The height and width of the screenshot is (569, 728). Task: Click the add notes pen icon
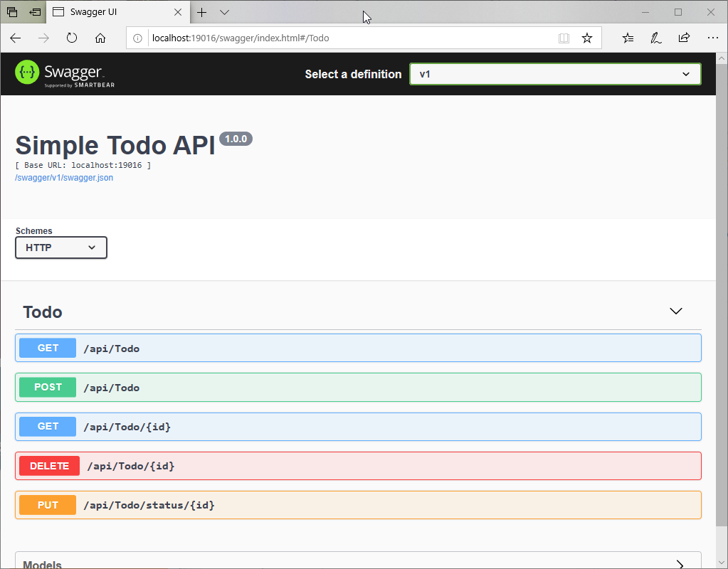coord(656,38)
